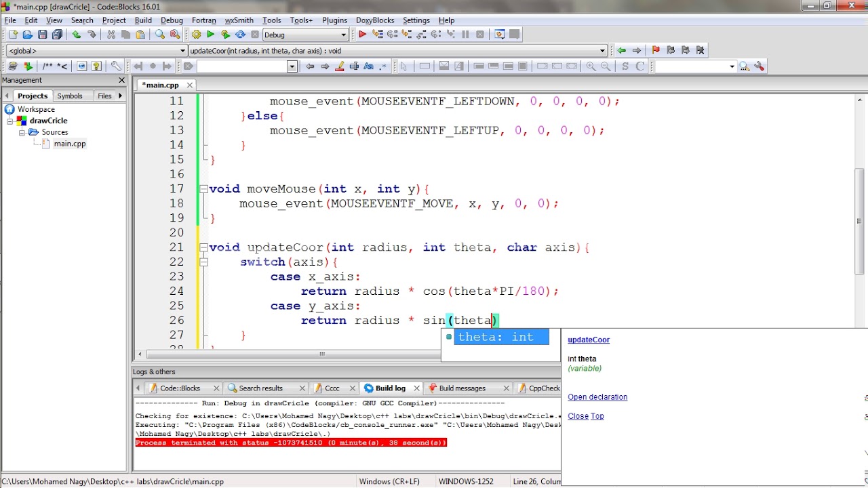The image size is (868, 488).
Task: Toggle highlight occurrences with the pencil icon
Action: tap(340, 66)
